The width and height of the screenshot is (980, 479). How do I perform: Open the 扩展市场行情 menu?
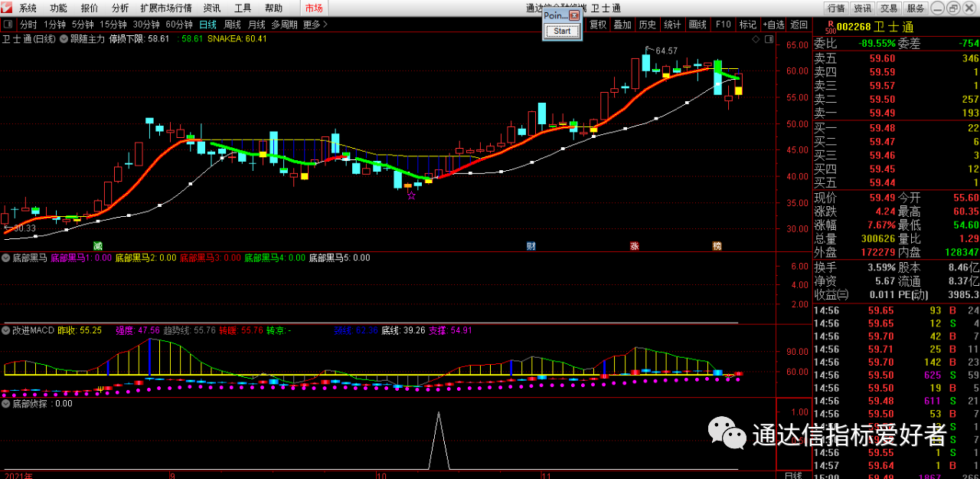point(165,8)
